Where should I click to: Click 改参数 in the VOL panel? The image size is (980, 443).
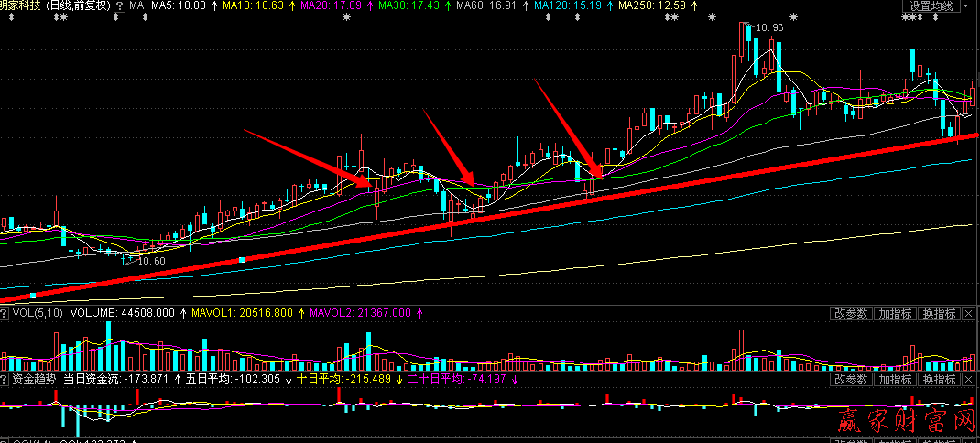pyautogui.click(x=850, y=313)
